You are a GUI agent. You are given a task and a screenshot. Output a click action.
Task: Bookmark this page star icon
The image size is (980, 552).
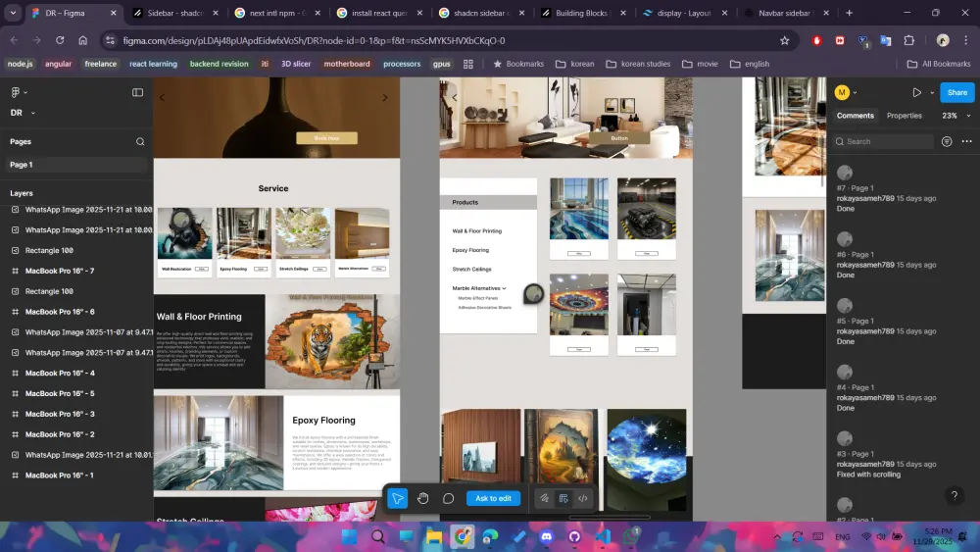coord(784,40)
